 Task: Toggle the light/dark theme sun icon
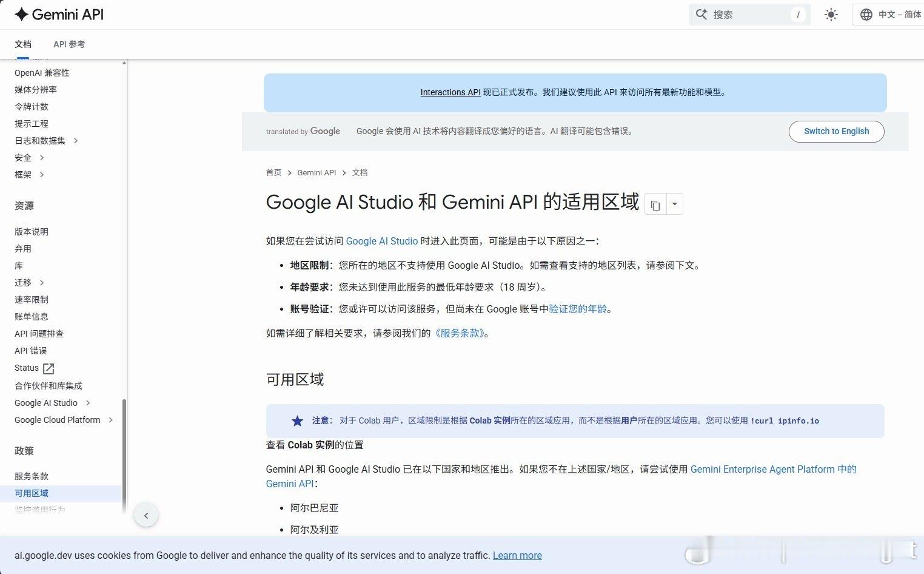[x=831, y=15]
